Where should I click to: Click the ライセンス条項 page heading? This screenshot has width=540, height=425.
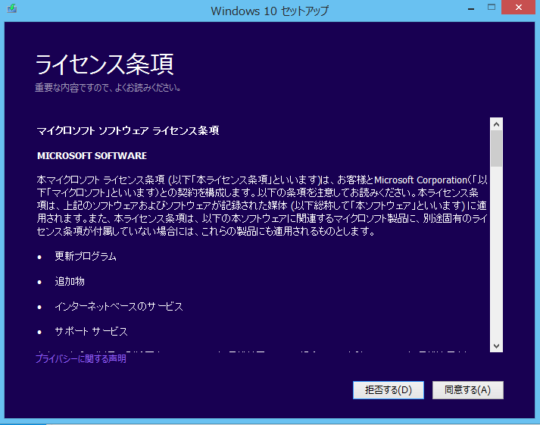(104, 64)
